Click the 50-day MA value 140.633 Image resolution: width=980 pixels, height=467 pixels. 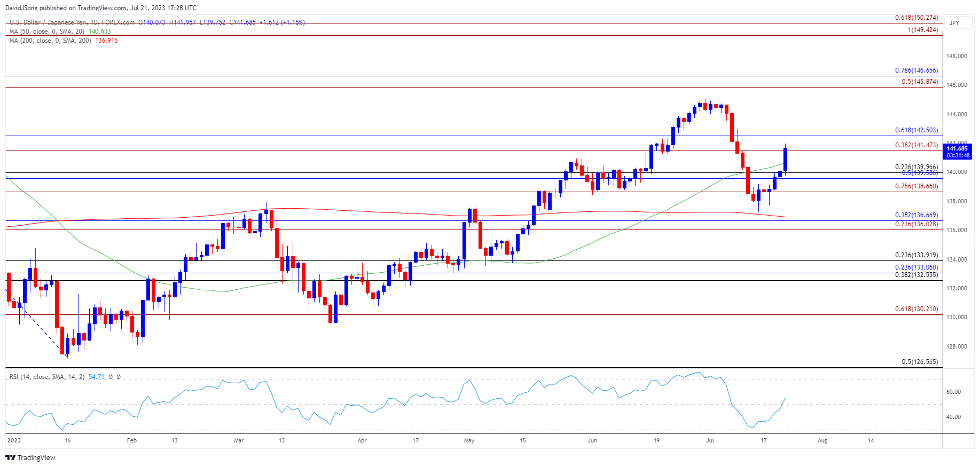[99, 31]
